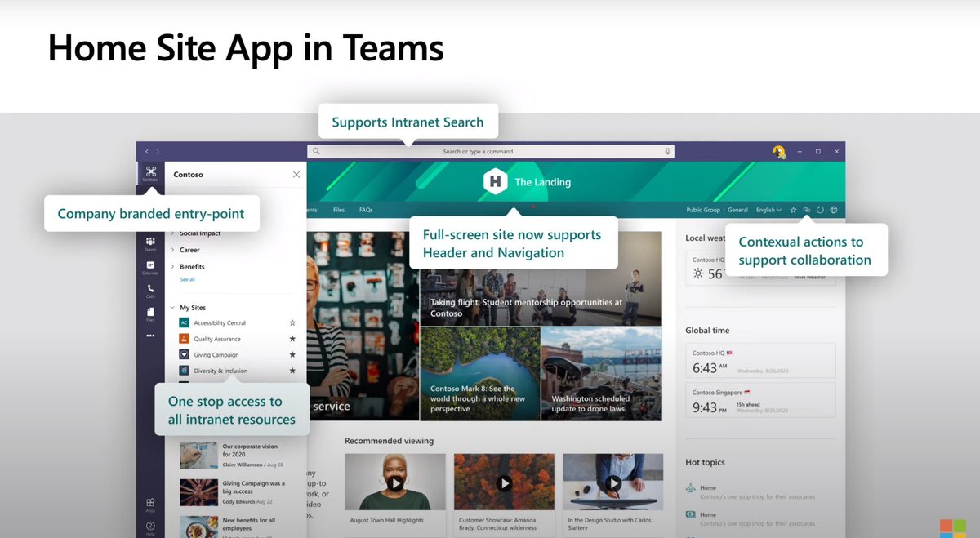This screenshot has height=538, width=980.
Task: Toggle favorite star for Quality Assurance
Action: tap(292, 339)
